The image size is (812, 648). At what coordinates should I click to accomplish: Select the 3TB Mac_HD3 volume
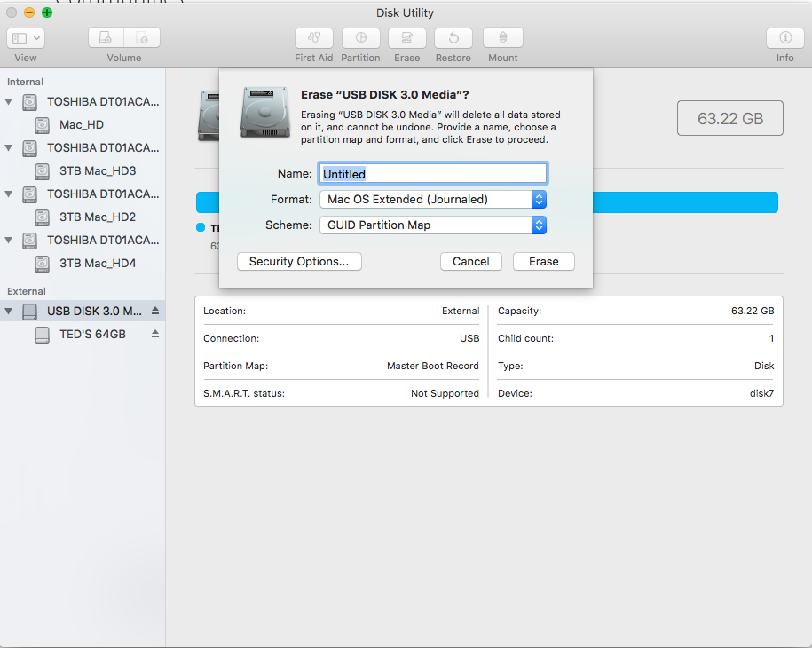[97, 171]
